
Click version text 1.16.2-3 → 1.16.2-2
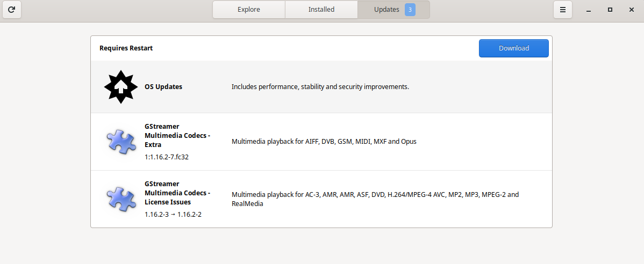173,215
